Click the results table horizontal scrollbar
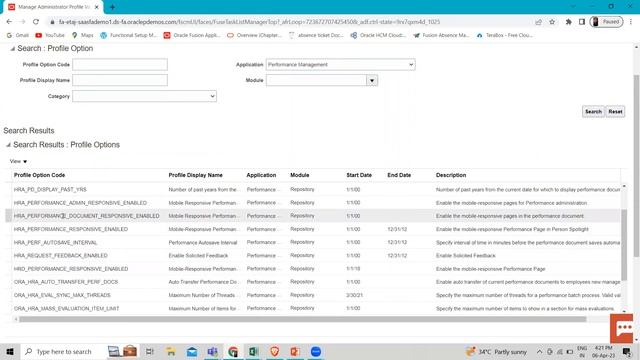The image size is (640, 360). point(302,319)
